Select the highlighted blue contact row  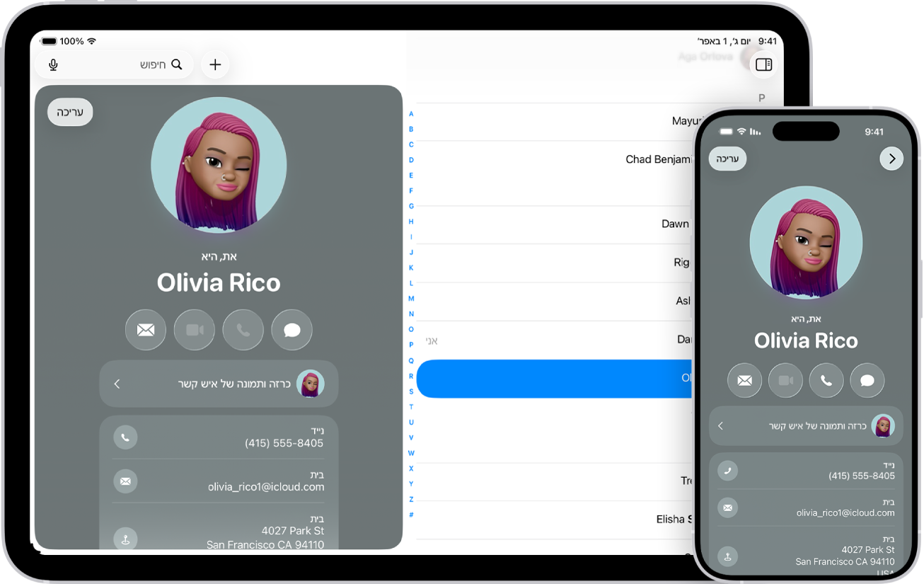554,379
